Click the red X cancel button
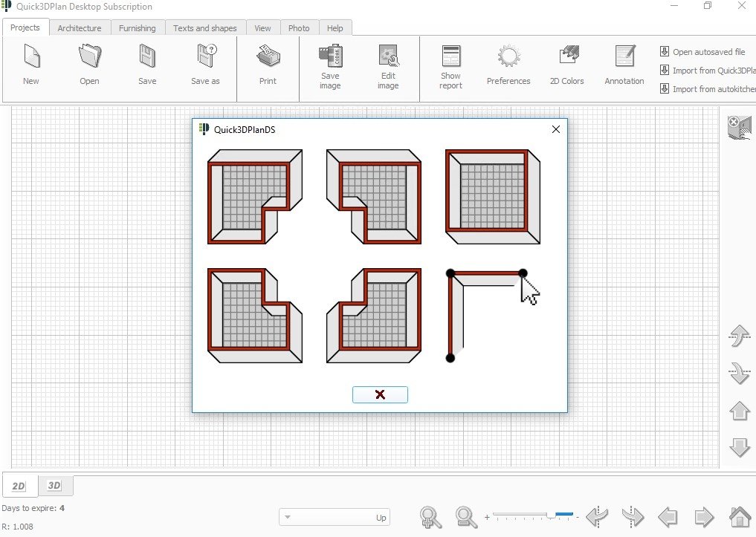Image resolution: width=756 pixels, height=537 pixels. point(380,394)
